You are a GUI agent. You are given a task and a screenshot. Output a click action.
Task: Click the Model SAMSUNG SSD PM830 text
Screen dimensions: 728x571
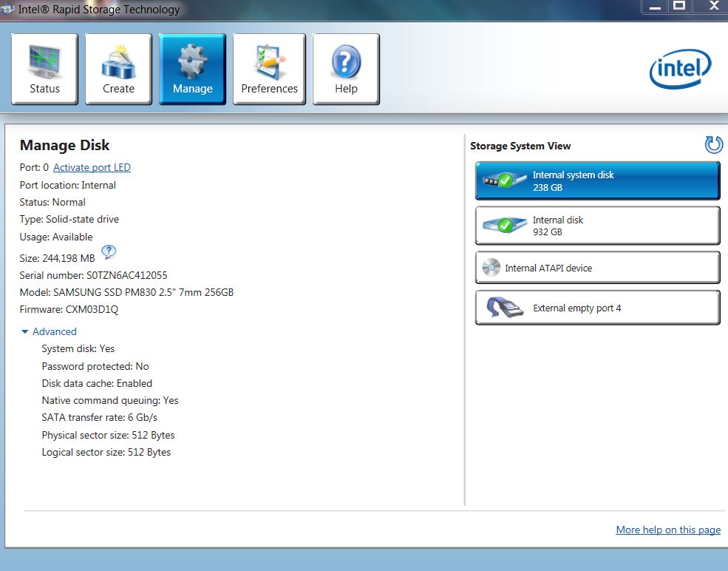pyautogui.click(x=126, y=292)
